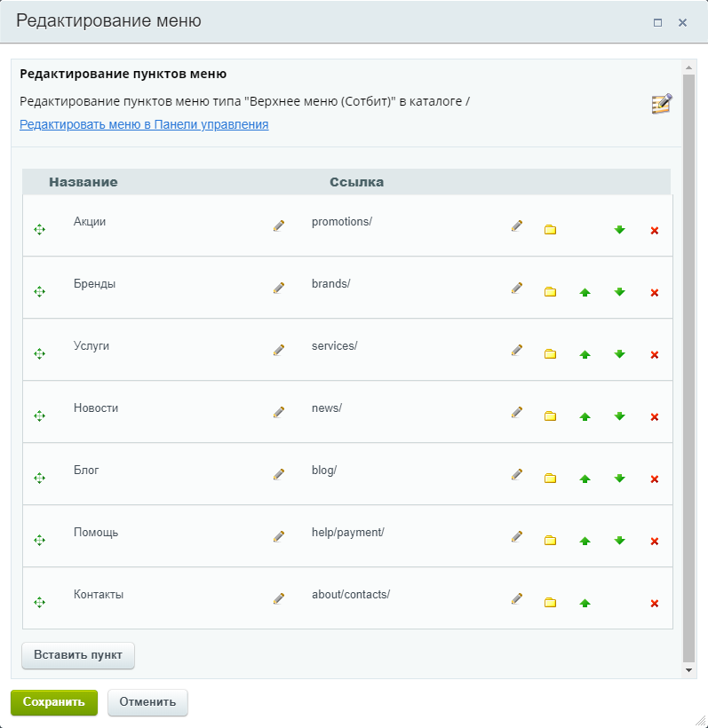
Task: Grab the drag handle for Контакты
Action: 39,603
